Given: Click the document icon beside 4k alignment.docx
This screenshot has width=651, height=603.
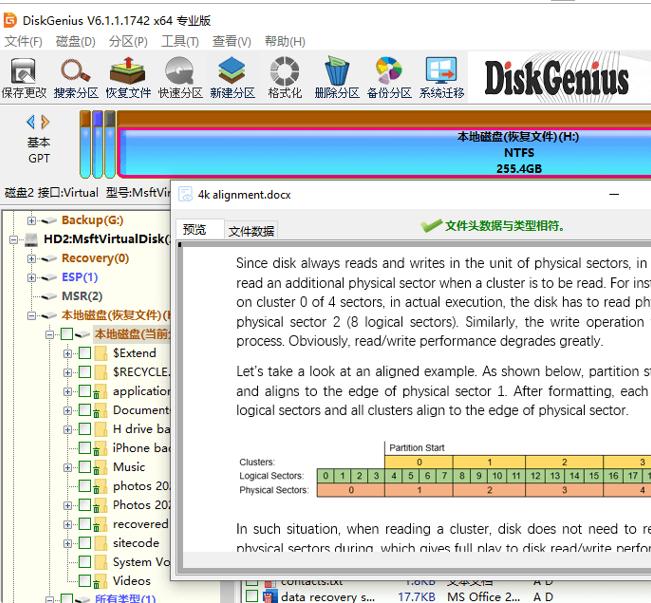Looking at the screenshot, I should point(185,194).
